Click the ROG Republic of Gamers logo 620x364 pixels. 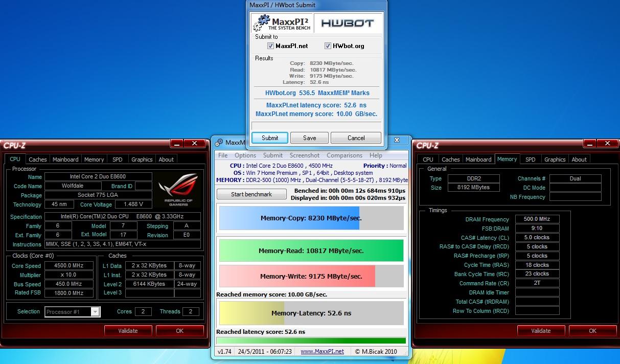(x=178, y=189)
